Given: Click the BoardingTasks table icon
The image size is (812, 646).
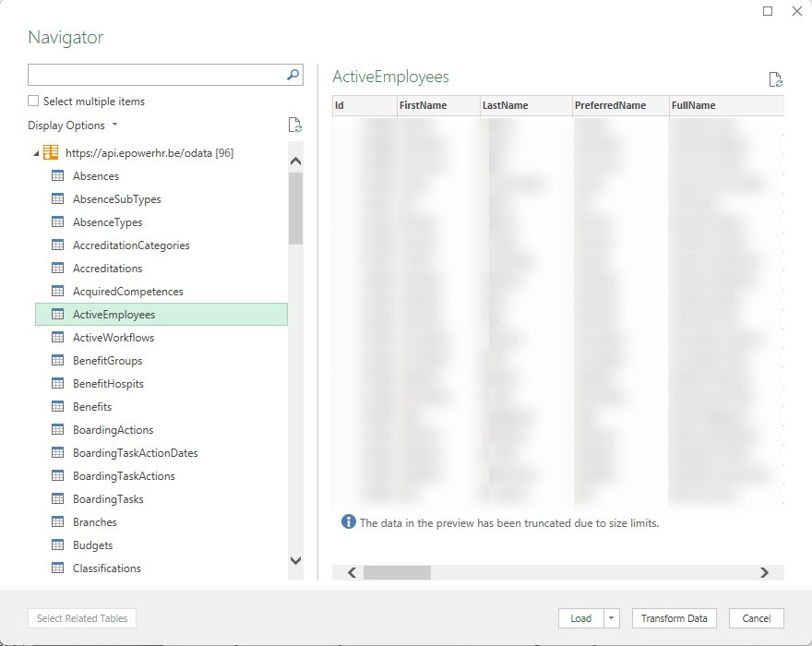Looking at the screenshot, I should [57, 498].
